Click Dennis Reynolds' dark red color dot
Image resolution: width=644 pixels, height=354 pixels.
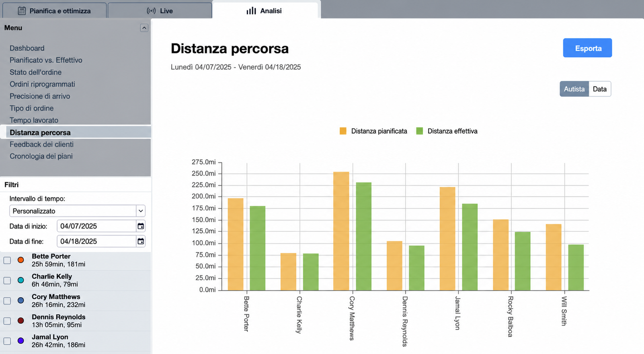click(x=21, y=321)
